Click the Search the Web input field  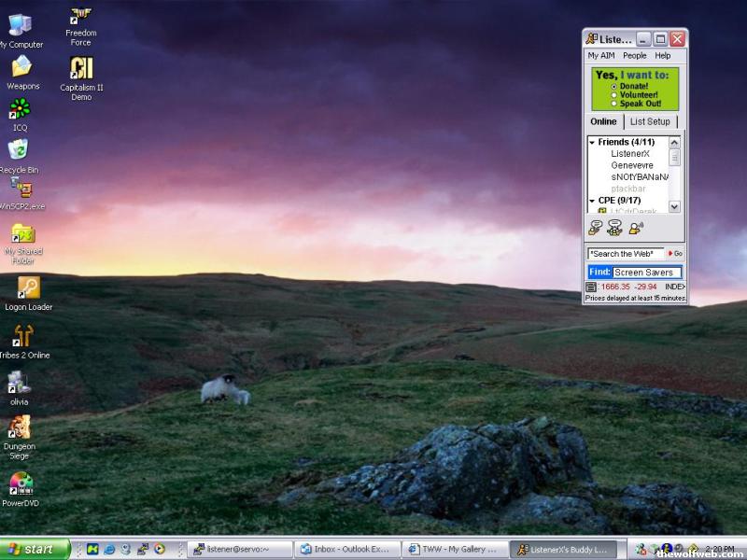tap(626, 254)
